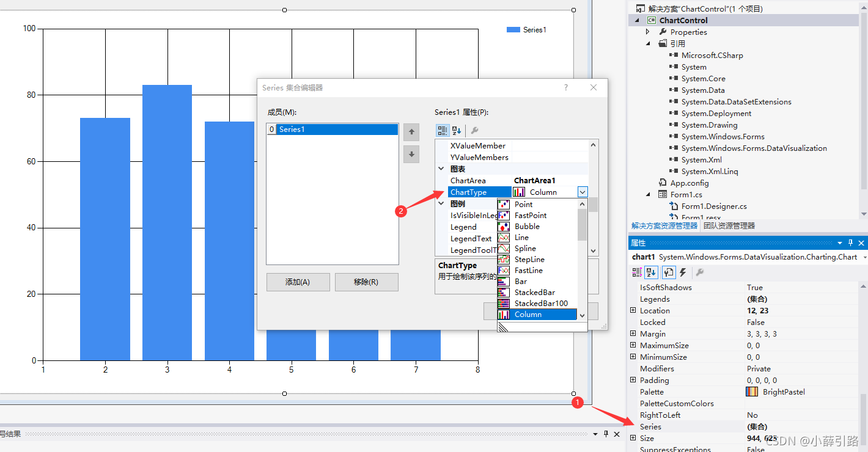Show Properties view in Properties panel toolbar
The width and height of the screenshot is (868, 452).
click(668, 272)
